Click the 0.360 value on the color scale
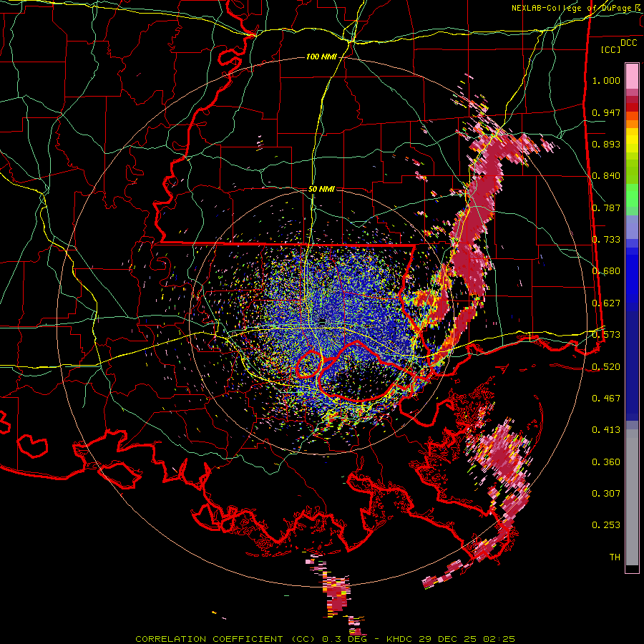644x644 pixels. coord(606,462)
